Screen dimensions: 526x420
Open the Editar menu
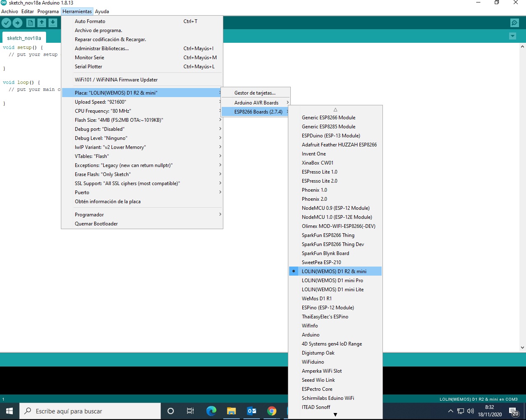pyautogui.click(x=28, y=12)
